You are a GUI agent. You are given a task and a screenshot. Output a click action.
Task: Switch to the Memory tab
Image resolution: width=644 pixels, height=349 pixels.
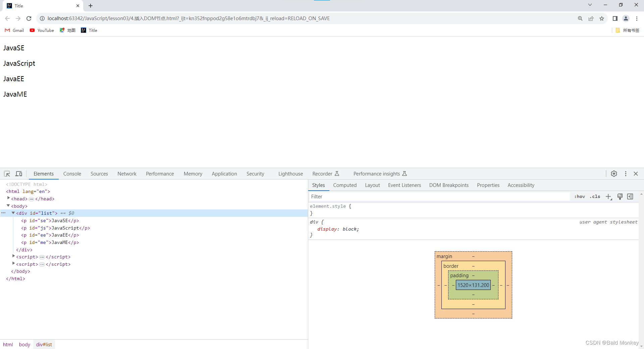[193, 173]
